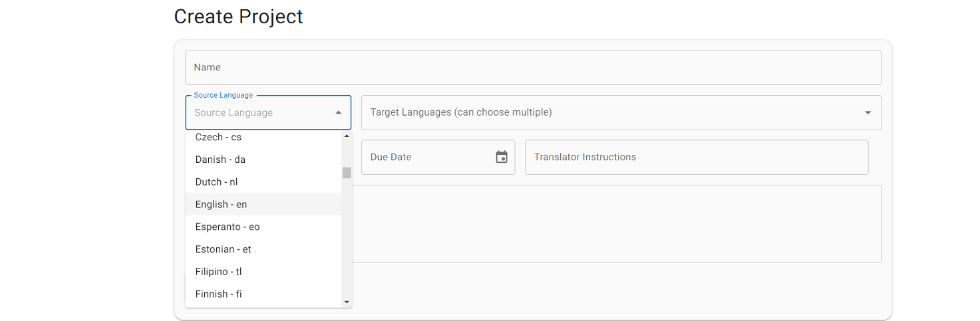Select Czech - cs from the list
Screen dimensions: 980x321
[263, 137]
